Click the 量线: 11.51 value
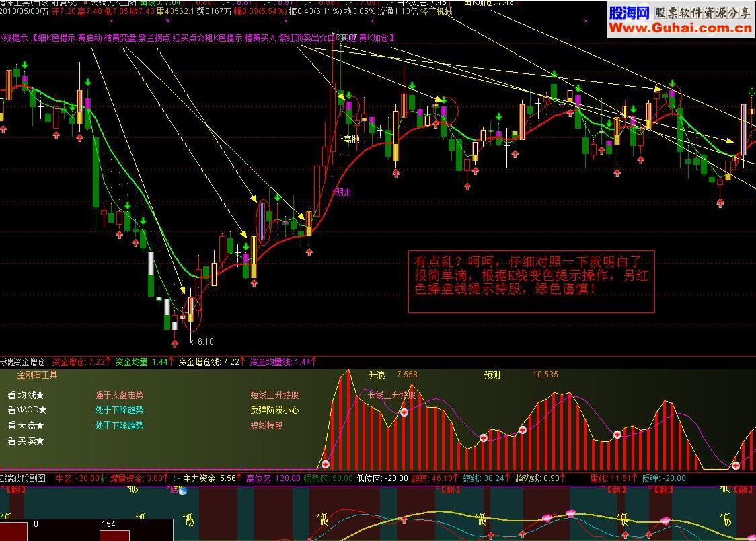Viewport: 756px width, 541px height. (613, 478)
